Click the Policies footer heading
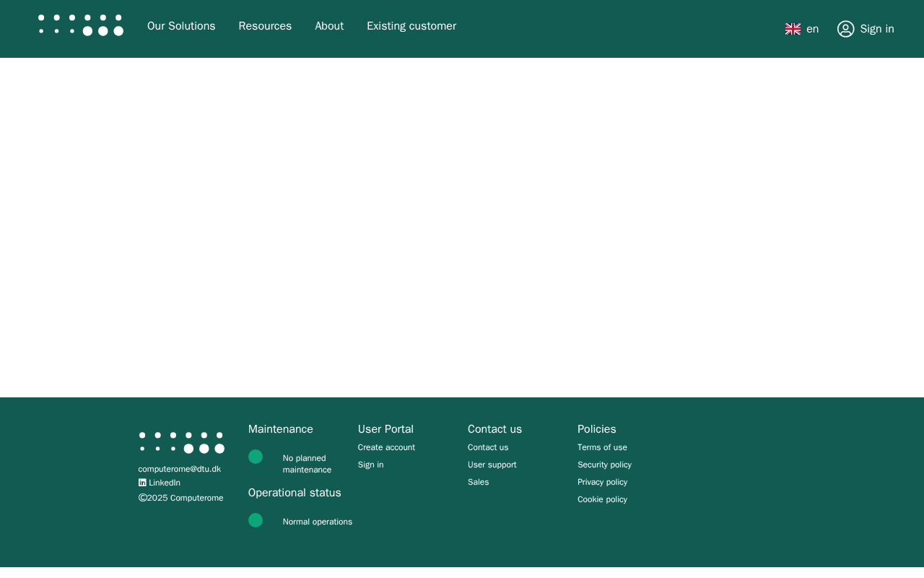The width and height of the screenshot is (924, 578). pyautogui.click(x=597, y=429)
